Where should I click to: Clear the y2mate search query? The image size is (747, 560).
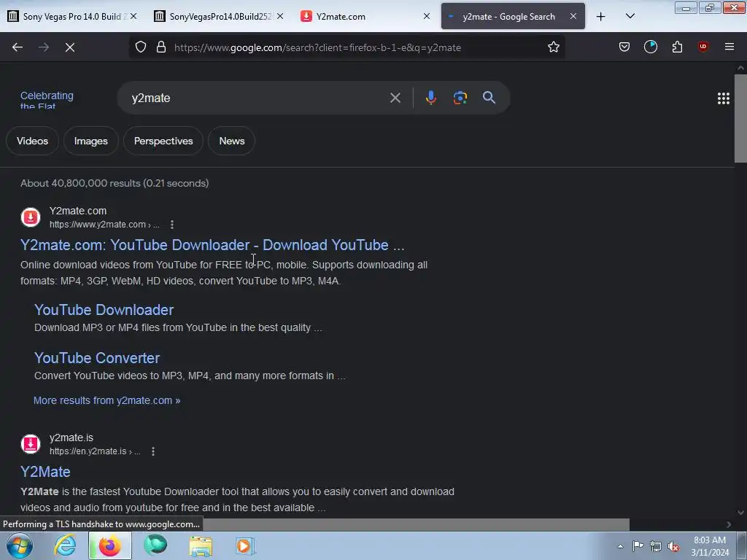pyautogui.click(x=395, y=98)
